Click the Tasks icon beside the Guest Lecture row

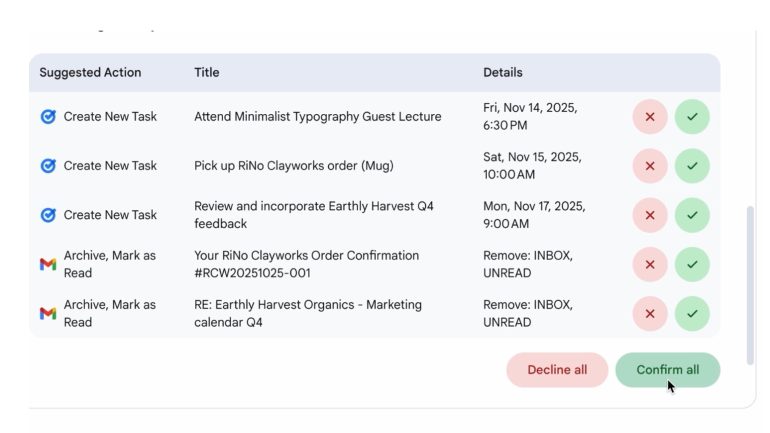pos(48,117)
